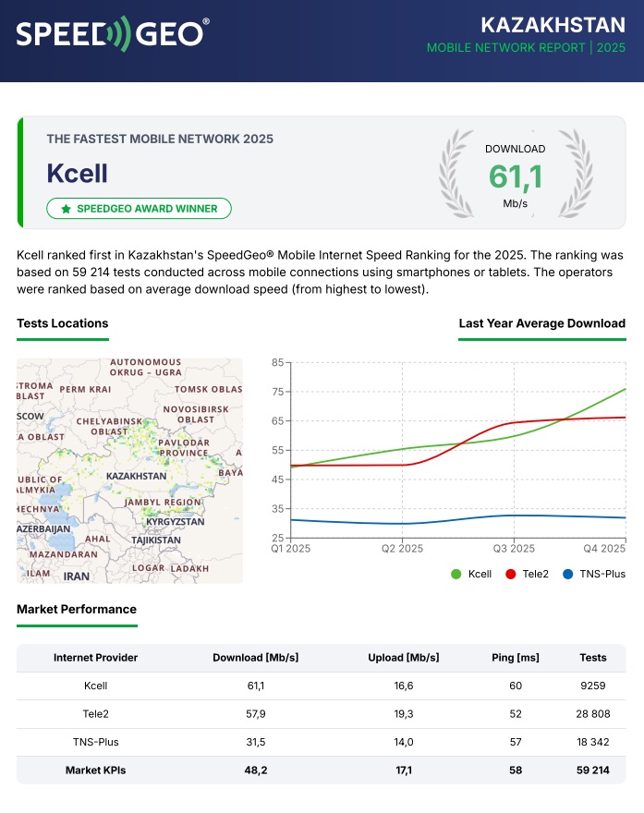
Task: Select the Last Year Average Download heading
Action: [541, 323]
